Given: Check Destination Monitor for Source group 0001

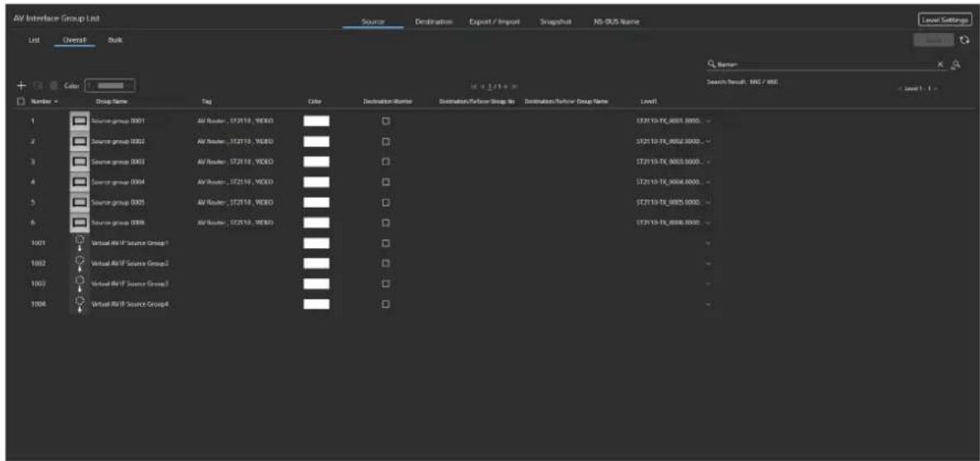Looking at the screenshot, I should coord(386,121).
